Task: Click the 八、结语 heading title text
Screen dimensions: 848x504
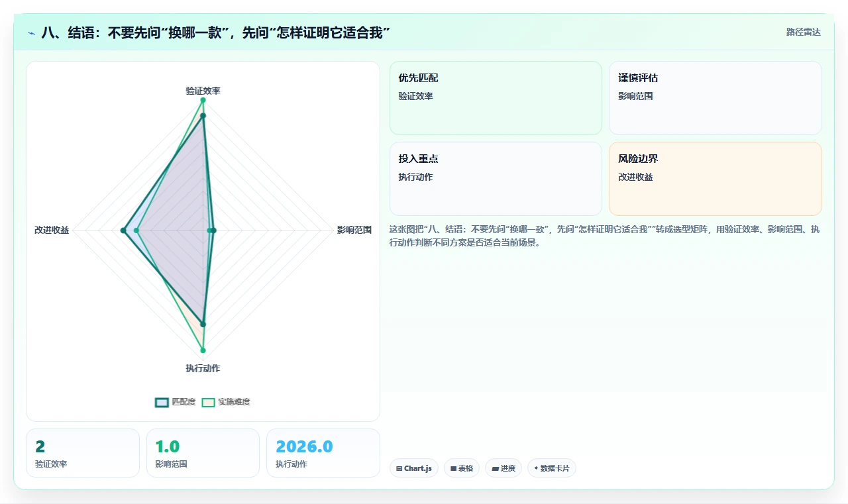Action: point(215,32)
